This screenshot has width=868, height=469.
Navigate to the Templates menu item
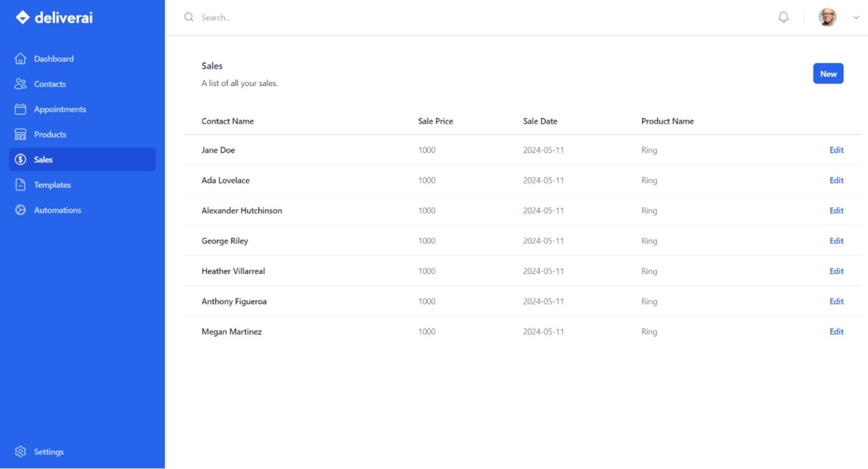(52, 184)
